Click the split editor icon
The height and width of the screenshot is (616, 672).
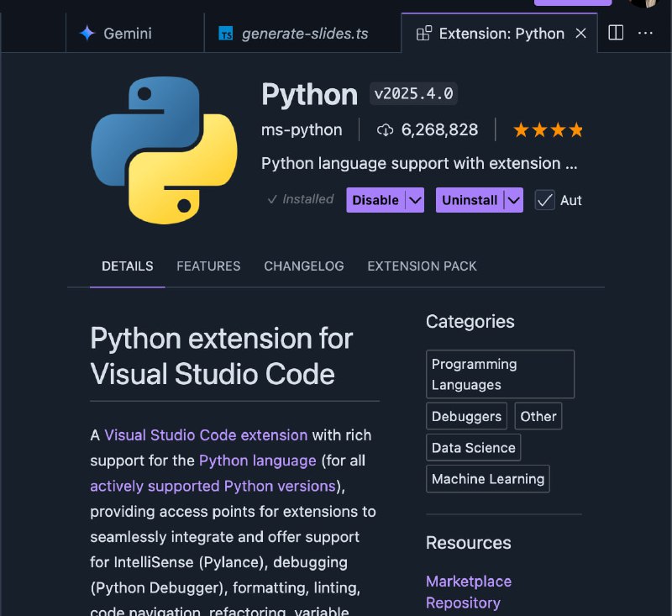click(x=616, y=33)
